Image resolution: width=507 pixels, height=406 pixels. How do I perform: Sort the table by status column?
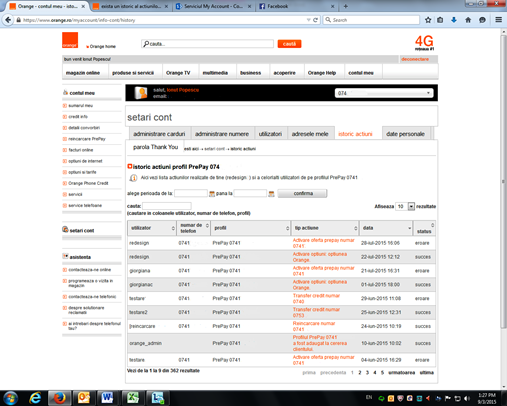tap(424, 228)
